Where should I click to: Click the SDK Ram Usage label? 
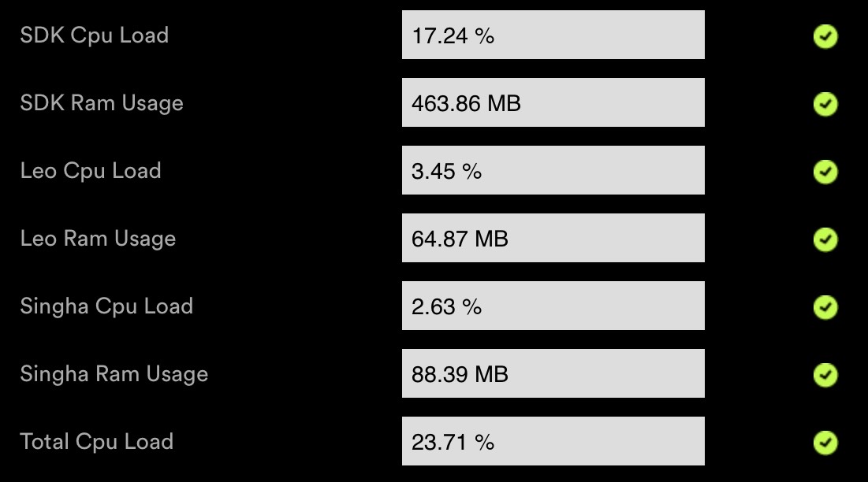pos(102,103)
